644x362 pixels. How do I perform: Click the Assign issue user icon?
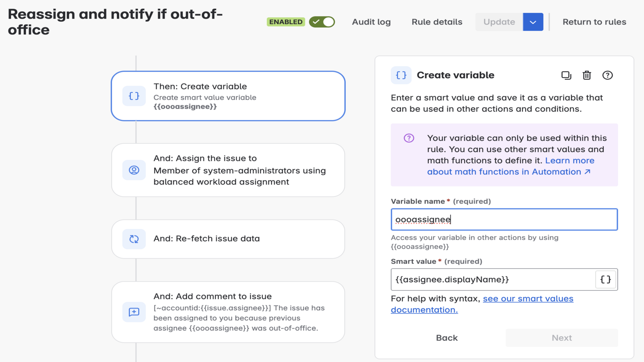[134, 170]
